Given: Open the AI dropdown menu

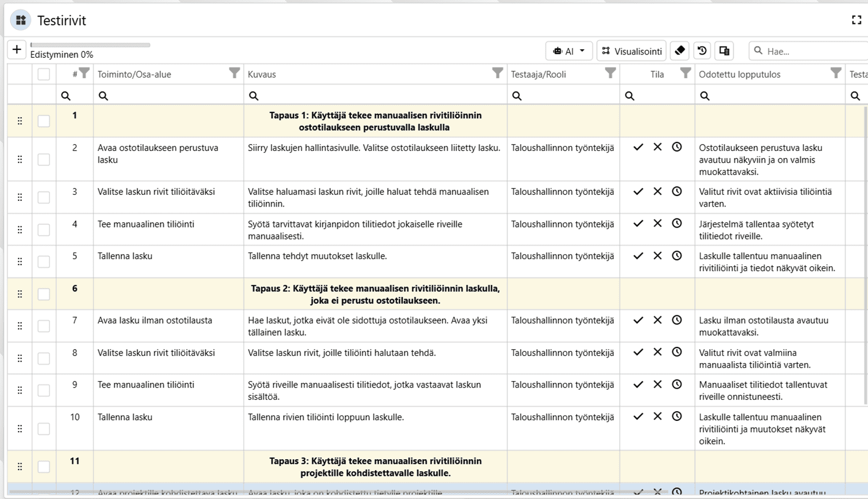Looking at the screenshot, I should point(569,51).
